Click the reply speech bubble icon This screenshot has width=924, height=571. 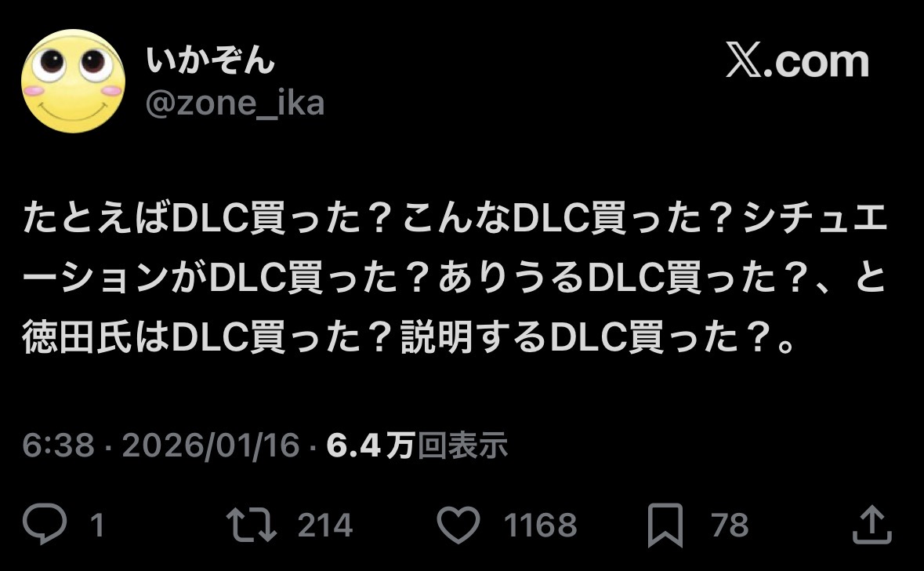[45, 523]
